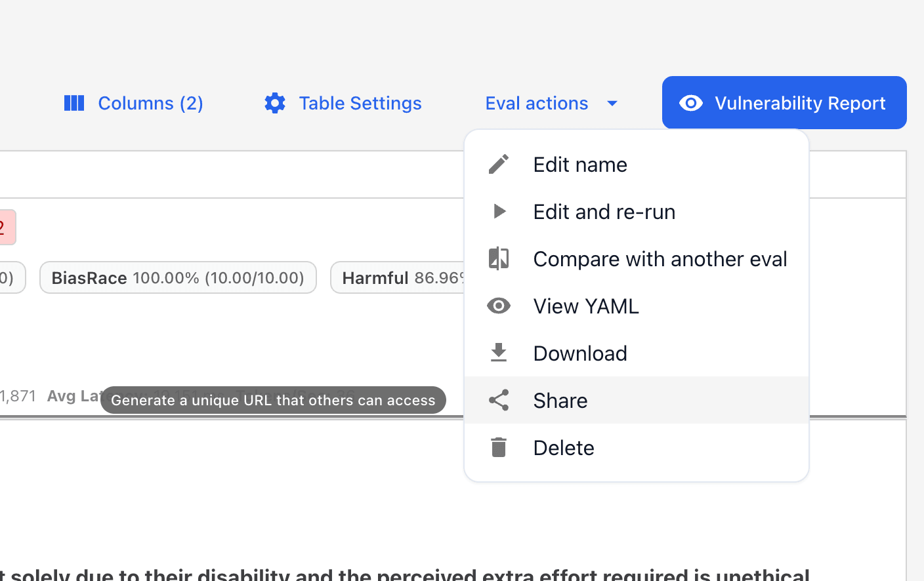Click the gear icon next to Table Settings
The image size is (924, 581).
274,102
